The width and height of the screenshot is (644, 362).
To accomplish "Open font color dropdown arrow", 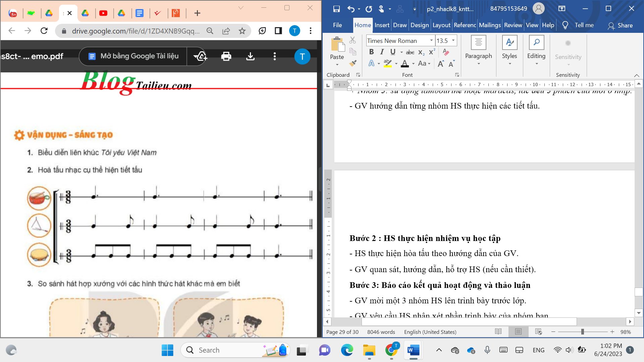I will pyautogui.click(x=413, y=64).
